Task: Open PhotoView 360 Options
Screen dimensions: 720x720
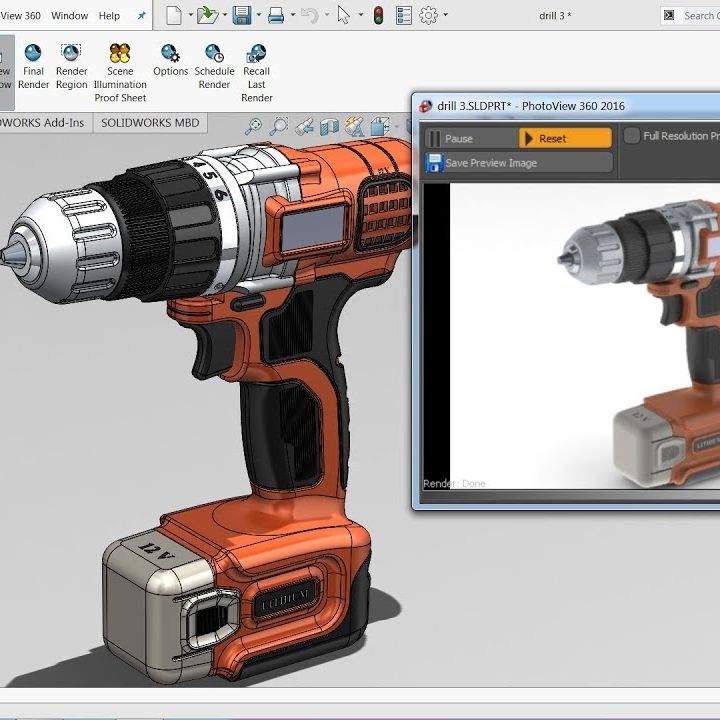Action: pyautogui.click(x=170, y=54)
